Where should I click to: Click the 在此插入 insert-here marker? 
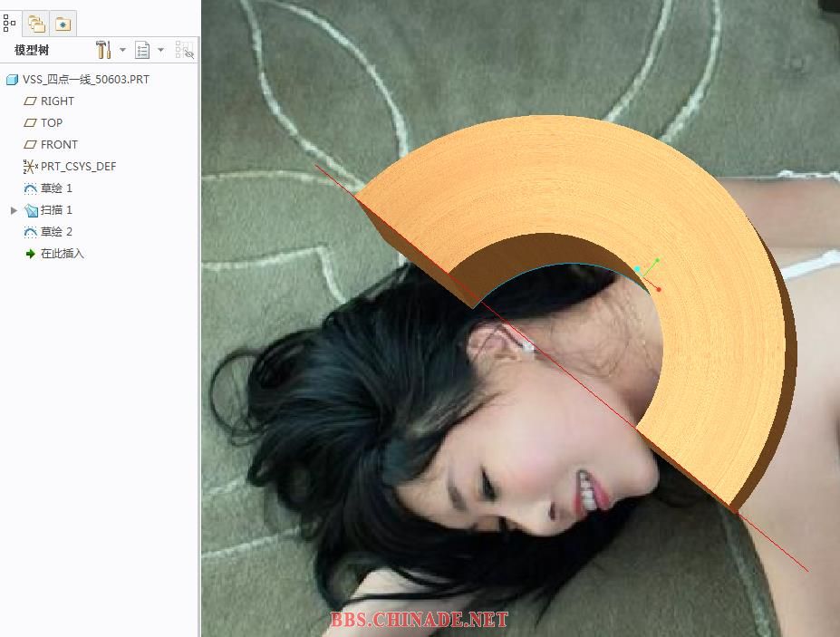(62, 254)
